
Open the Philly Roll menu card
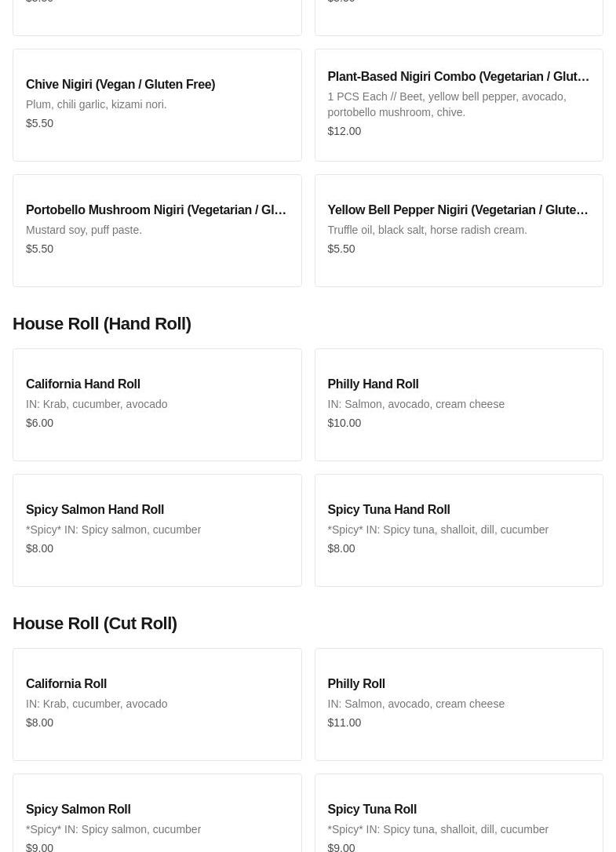[356, 684]
